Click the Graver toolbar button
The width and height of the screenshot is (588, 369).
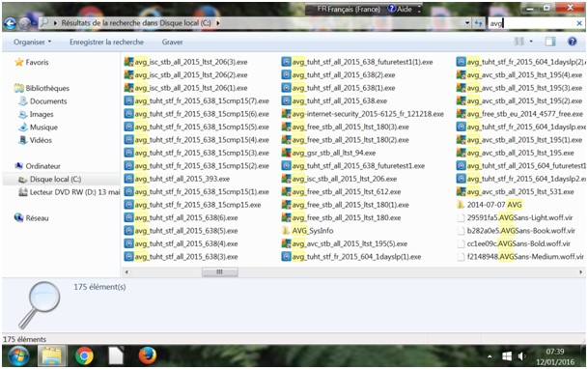[172, 42]
